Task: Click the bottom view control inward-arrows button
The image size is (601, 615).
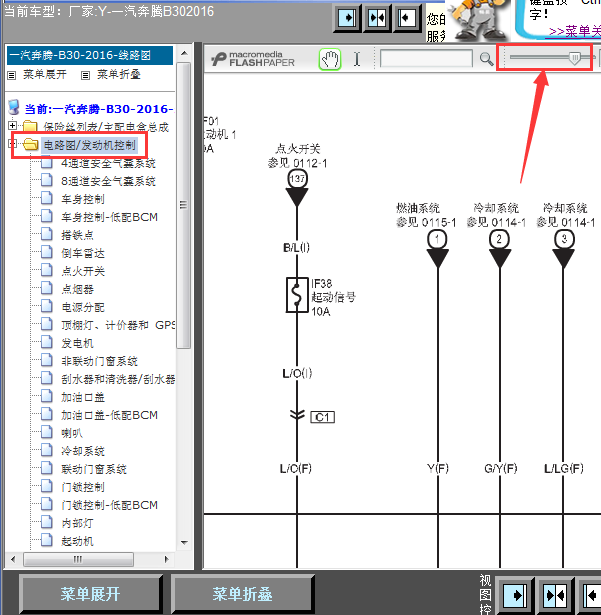Action: tap(555, 595)
